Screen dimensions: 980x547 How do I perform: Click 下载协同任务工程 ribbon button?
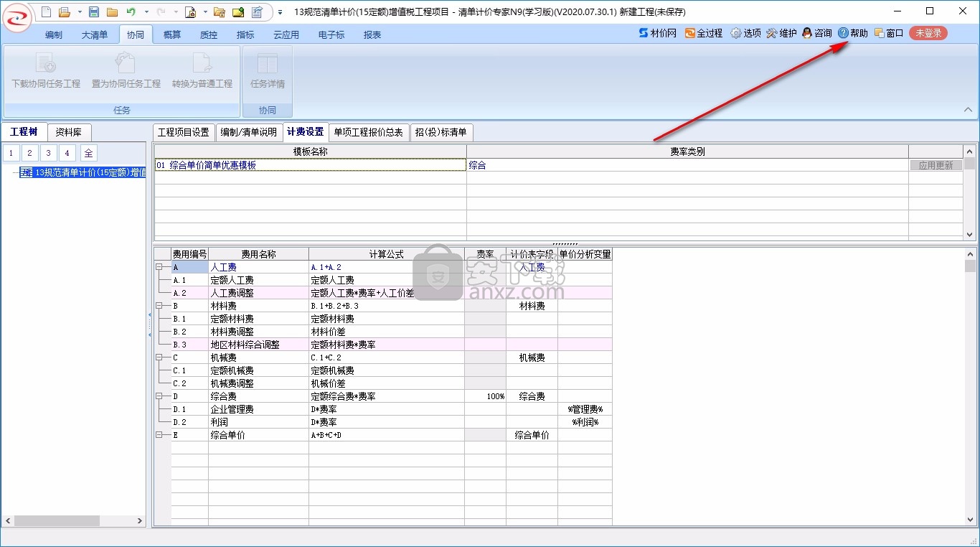[46, 72]
